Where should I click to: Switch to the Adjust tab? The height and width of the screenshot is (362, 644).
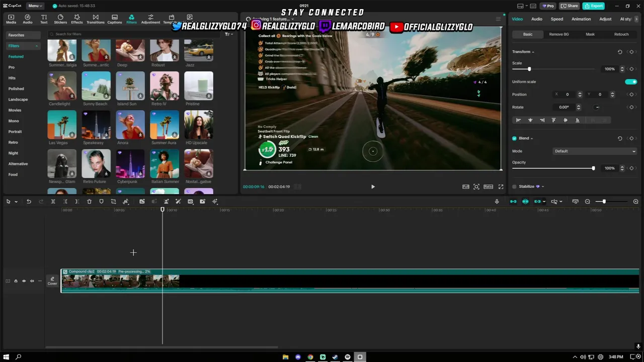pos(605,19)
